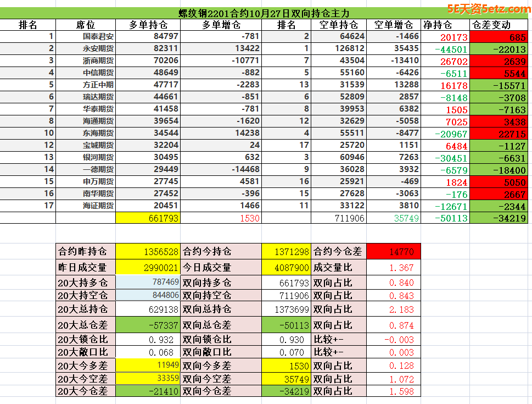This screenshot has height=404, width=532.
Task: Click the 成交量比 value 1.367
Action: coord(393,268)
